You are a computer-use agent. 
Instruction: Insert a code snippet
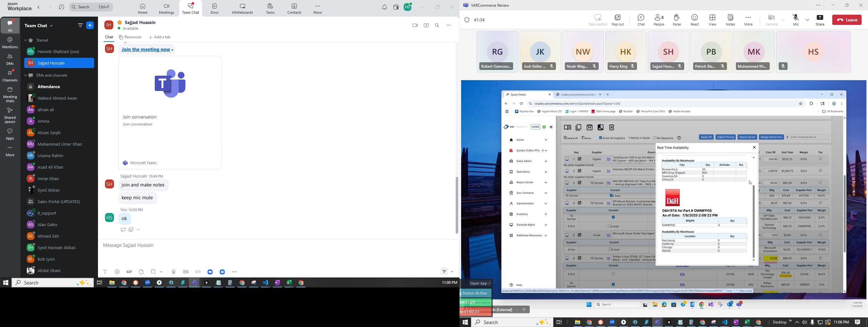(x=198, y=272)
